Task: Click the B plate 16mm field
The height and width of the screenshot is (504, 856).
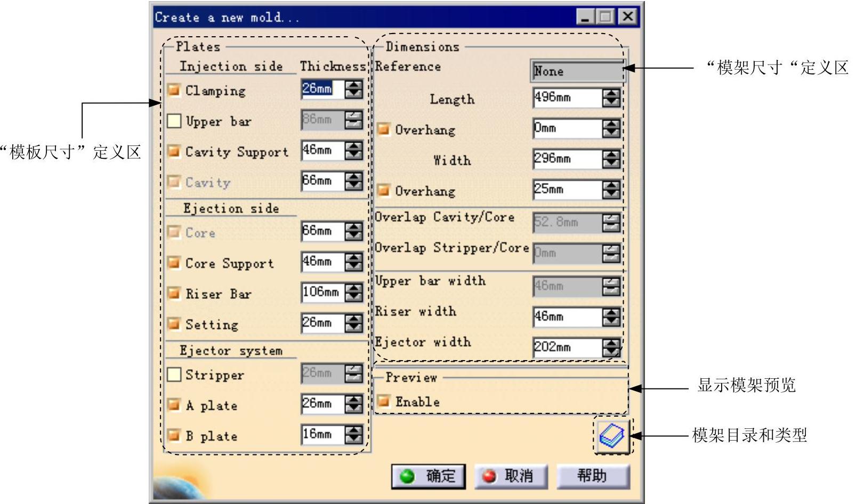Action: 323,435
